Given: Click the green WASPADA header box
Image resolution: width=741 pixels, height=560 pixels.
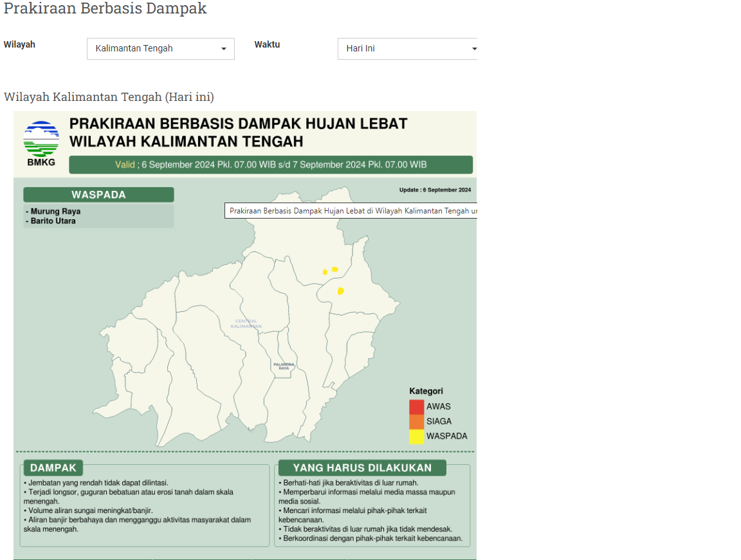Looking at the screenshot, I should click(x=99, y=195).
